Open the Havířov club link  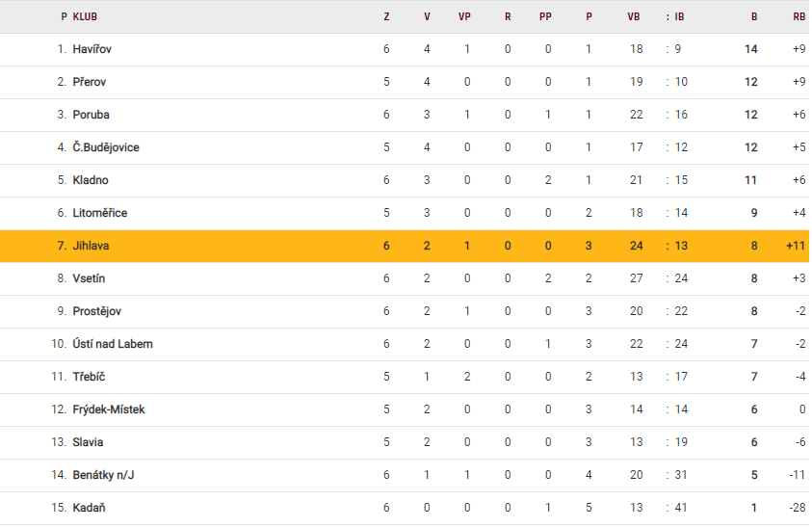click(x=92, y=49)
